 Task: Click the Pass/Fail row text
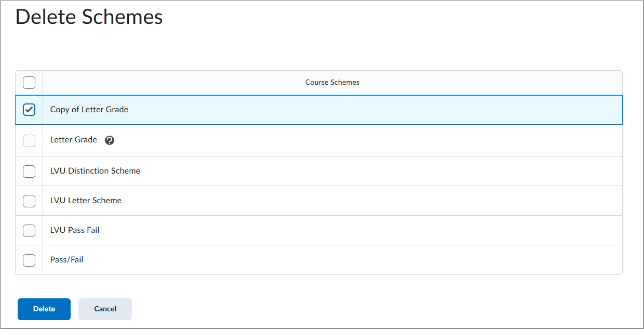click(66, 259)
